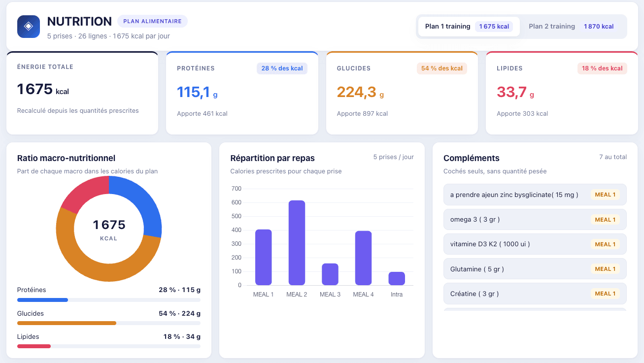Click the blue Protéines progress bar
The image size is (644, 363).
42,300
